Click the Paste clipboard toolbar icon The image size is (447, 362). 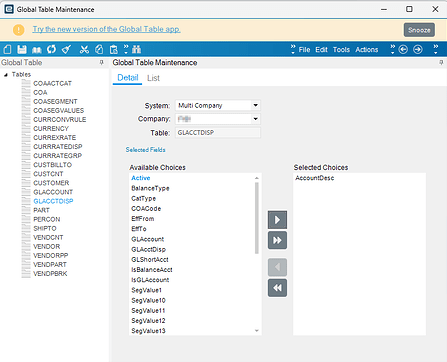click(114, 50)
